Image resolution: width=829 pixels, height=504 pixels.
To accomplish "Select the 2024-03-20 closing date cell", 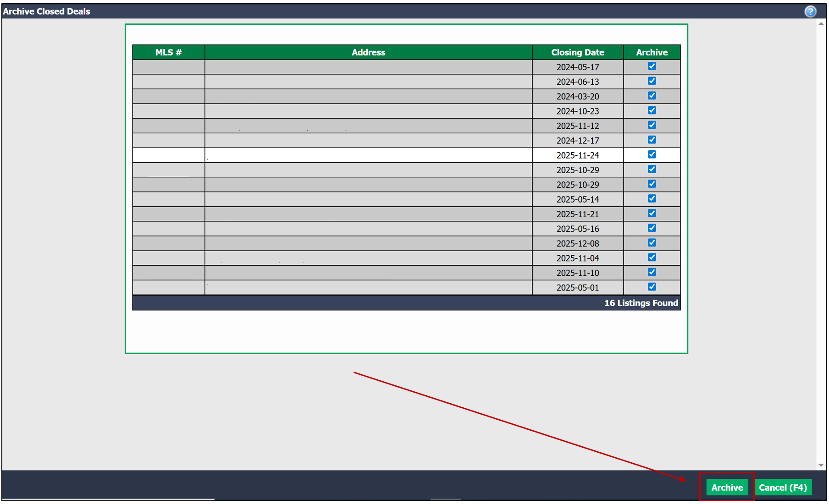I will [x=577, y=96].
